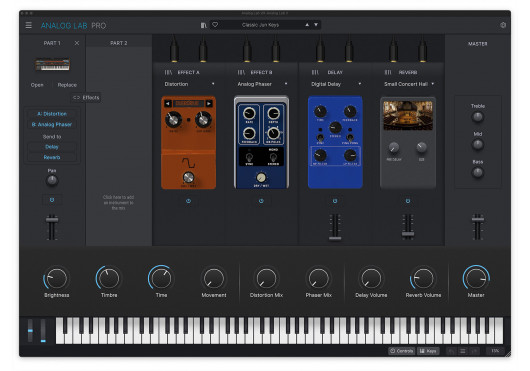Select A: Distortion in Part 1 effects
This screenshot has height=371, width=530.
tap(52, 114)
